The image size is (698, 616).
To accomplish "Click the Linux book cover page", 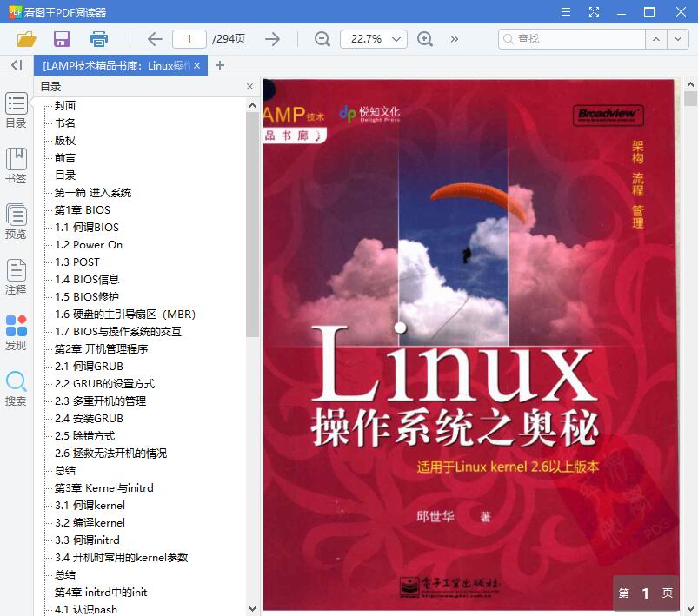I will click(x=471, y=345).
